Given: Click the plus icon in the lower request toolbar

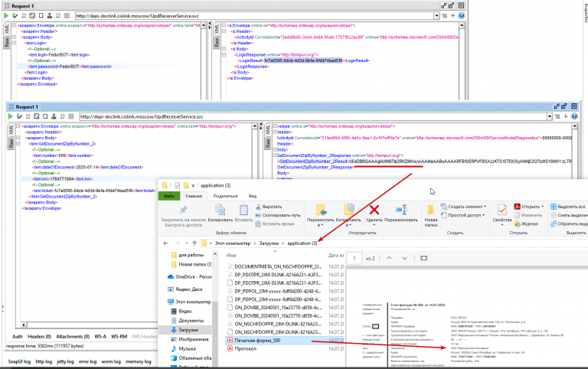Looking at the screenshot, I should point(566,116).
